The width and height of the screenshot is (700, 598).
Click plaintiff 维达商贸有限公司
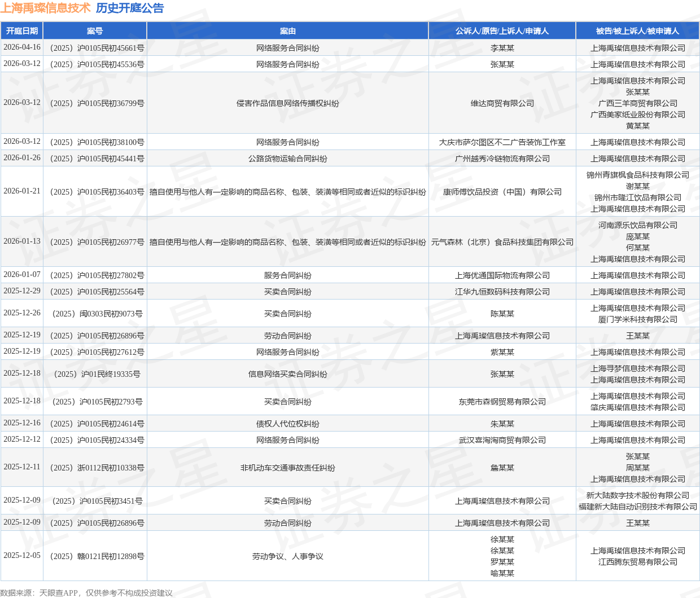pyautogui.click(x=502, y=104)
